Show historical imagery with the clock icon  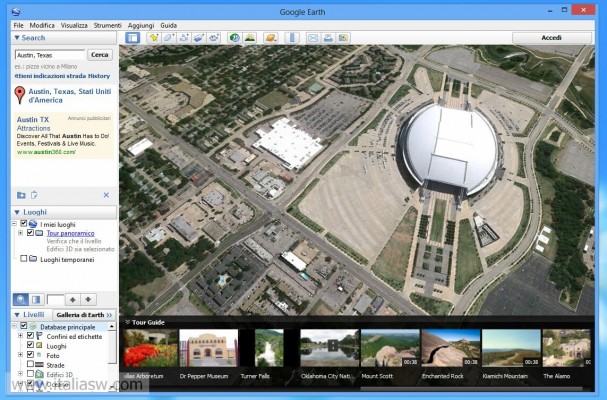pos(235,38)
